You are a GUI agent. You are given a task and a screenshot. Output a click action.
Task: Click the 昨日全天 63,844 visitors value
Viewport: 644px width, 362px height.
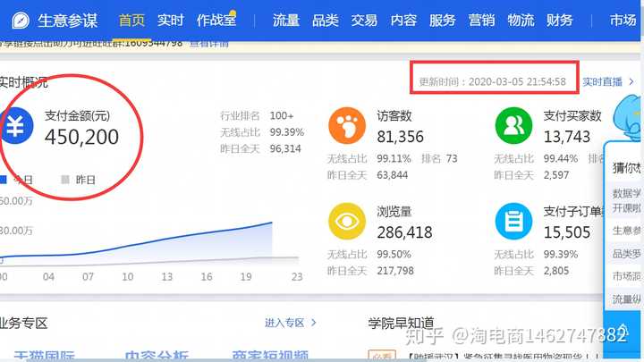point(393,175)
